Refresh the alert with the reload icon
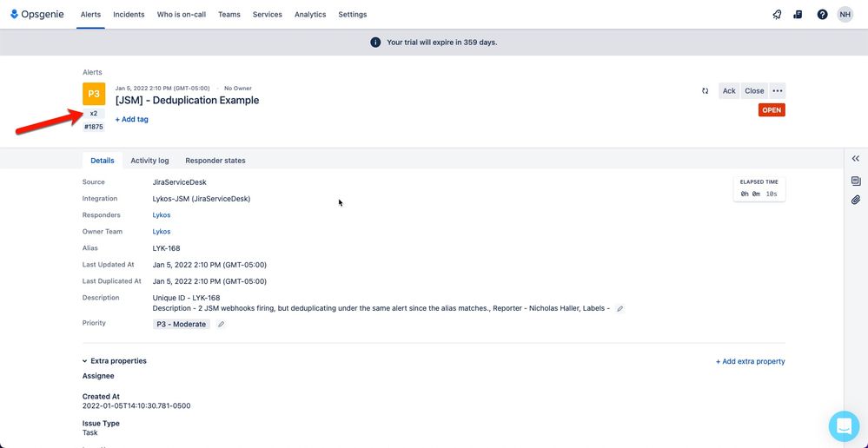868x448 pixels. pos(706,90)
